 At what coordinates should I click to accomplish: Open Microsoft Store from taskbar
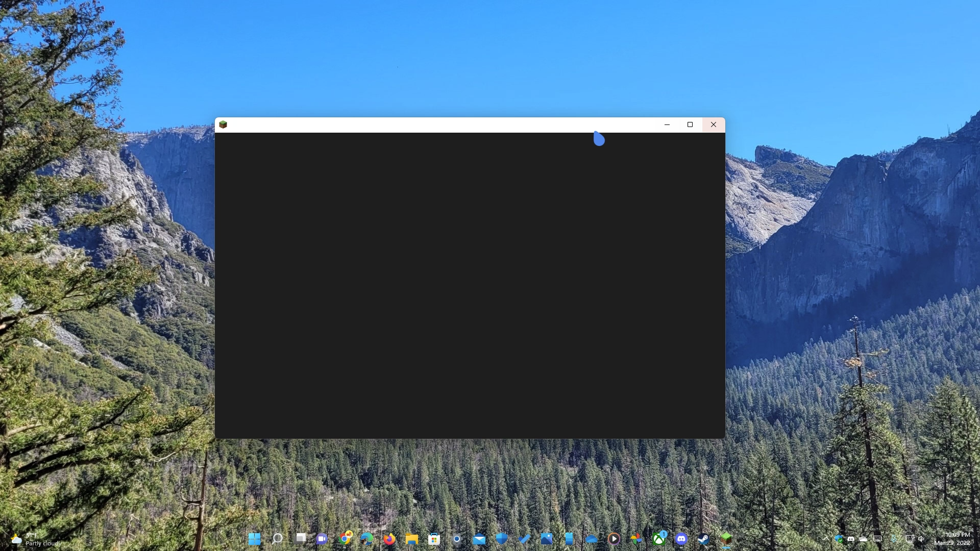[434, 539]
